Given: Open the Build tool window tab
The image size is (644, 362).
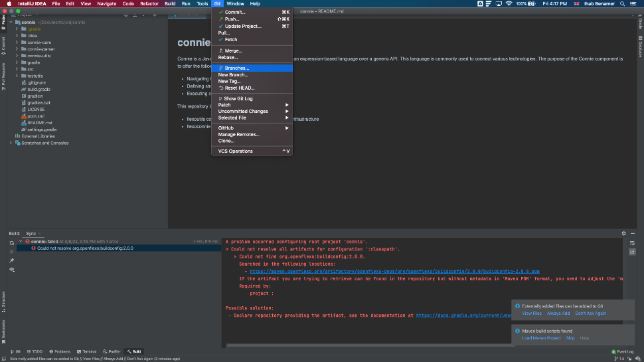Looking at the screenshot, I should tap(134, 351).
